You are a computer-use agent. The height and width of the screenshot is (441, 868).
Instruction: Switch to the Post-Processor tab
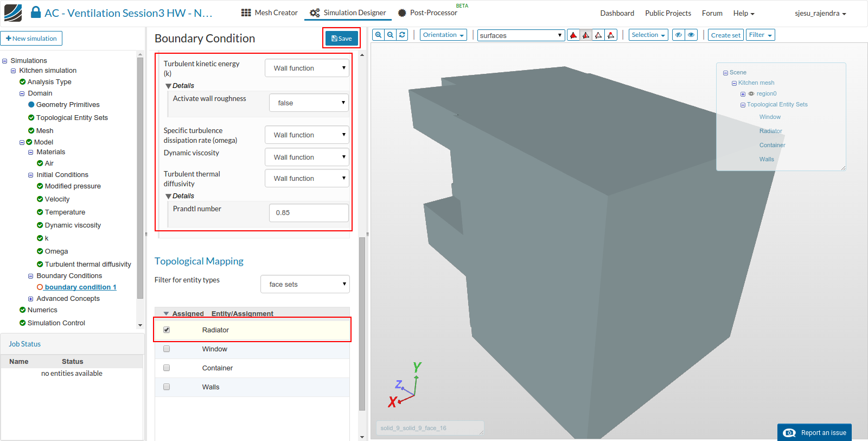point(428,12)
